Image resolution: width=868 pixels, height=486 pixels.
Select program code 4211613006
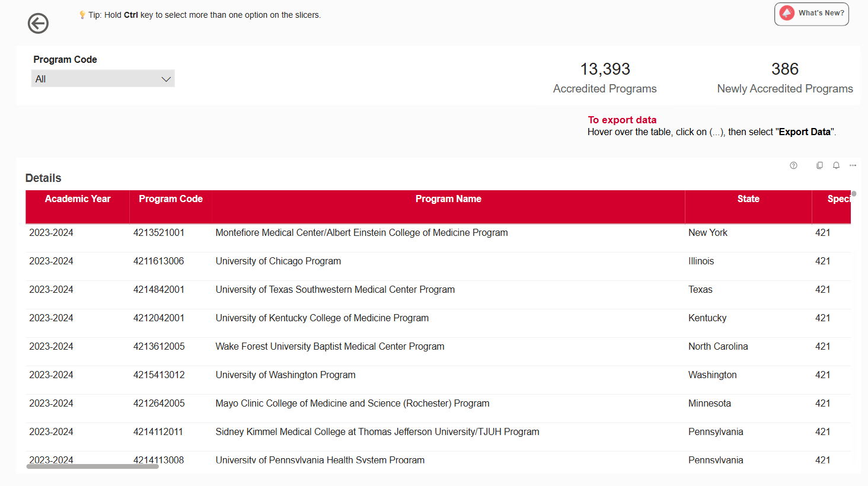[x=159, y=261]
